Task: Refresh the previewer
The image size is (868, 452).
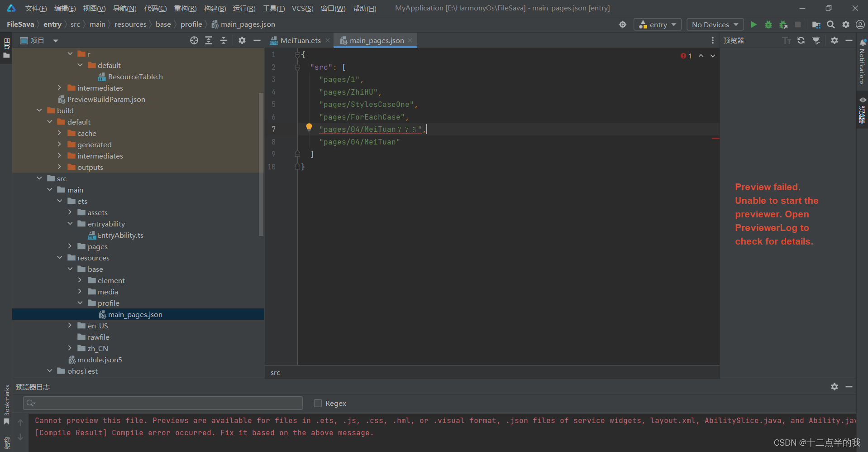Action: pos(801,40)
